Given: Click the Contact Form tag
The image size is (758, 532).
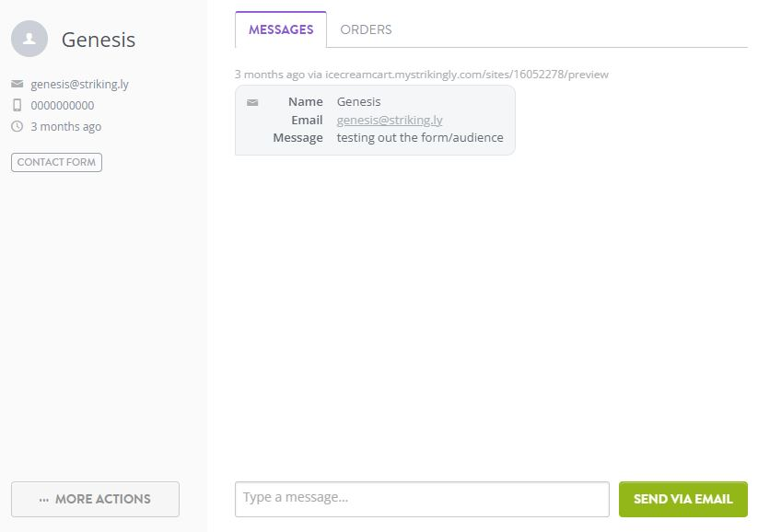Looking at the screenshot, I should [x=56, y=162].
